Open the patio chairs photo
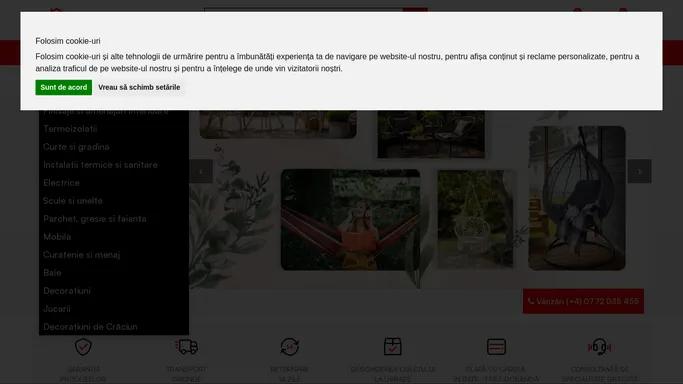 point(431,134)
